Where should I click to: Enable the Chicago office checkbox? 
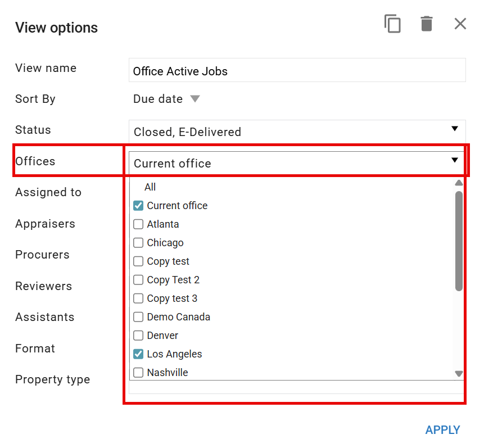(138, 243)
